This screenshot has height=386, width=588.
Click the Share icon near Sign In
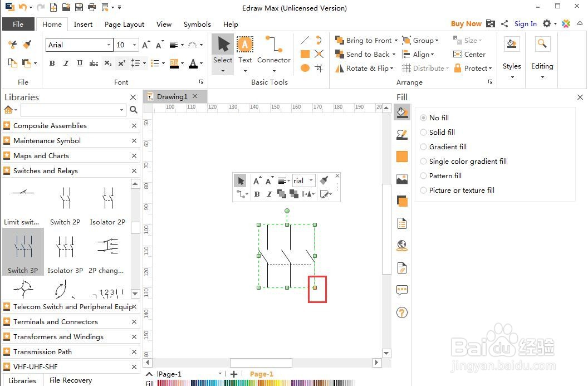[x=504, y=23]
